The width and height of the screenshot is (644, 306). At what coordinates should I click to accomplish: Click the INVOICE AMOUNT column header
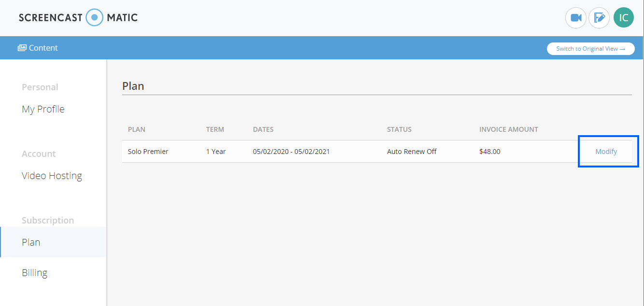[x=509, y=129]
